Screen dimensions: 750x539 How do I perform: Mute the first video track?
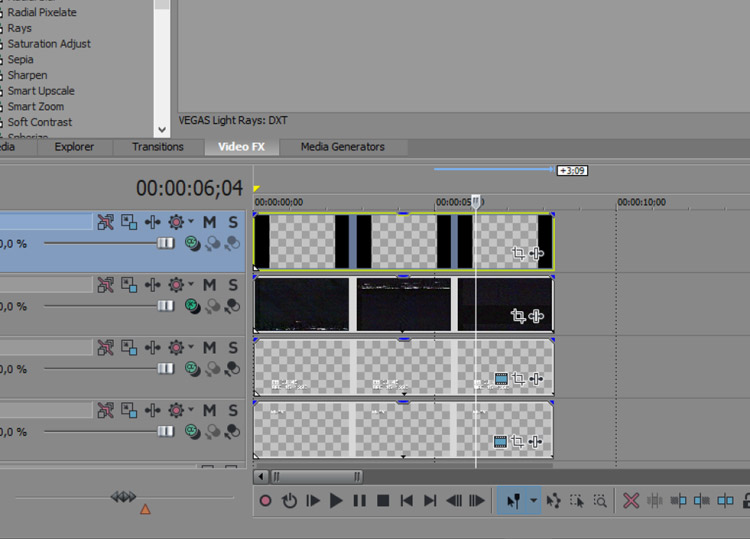pos(209,222)
